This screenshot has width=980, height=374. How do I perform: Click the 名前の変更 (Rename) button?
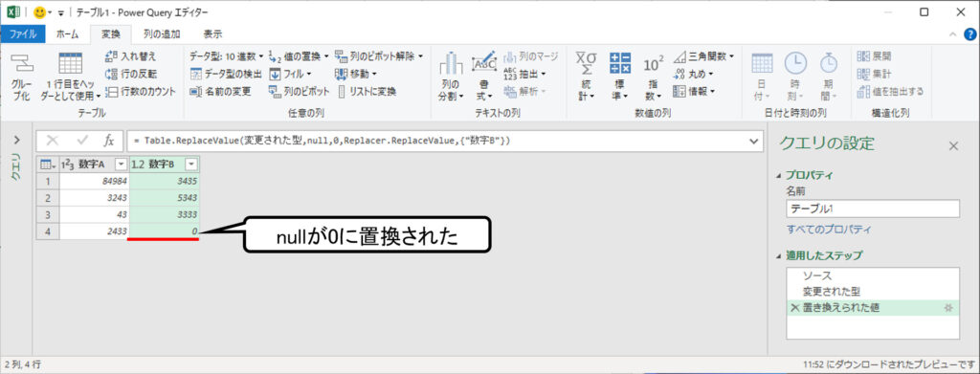[220, 91]
